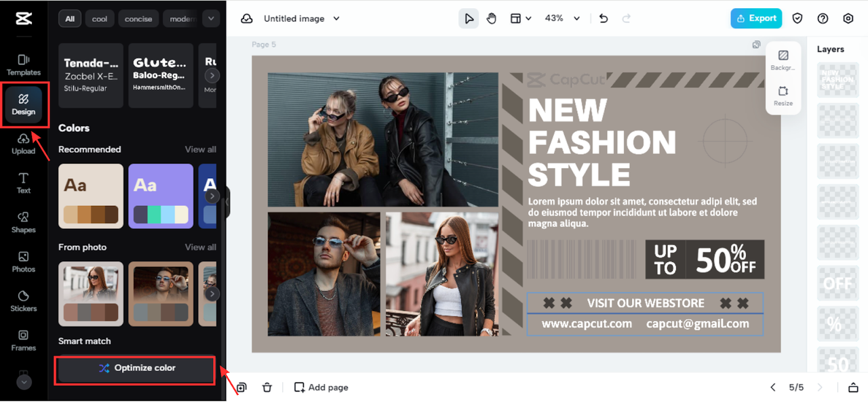The image size is (868, 403).
Task: Open the 43% zoom level dropdown
Action: tap(563, 18)
